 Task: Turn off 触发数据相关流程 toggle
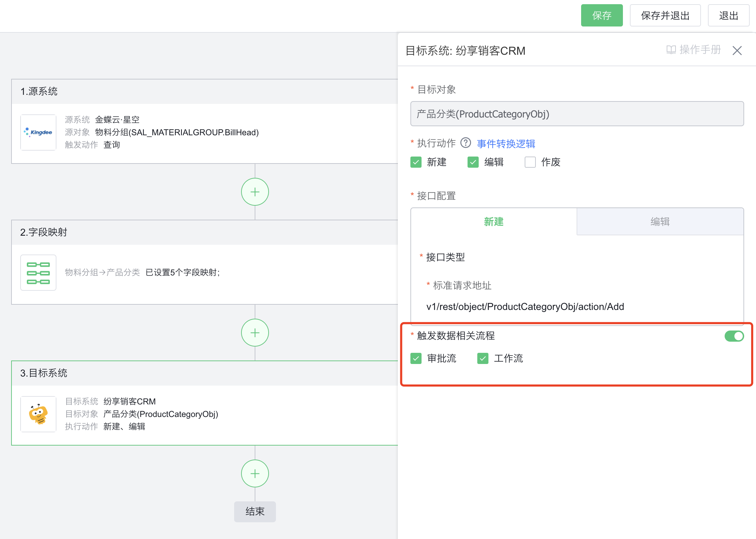tap(734, 336)
